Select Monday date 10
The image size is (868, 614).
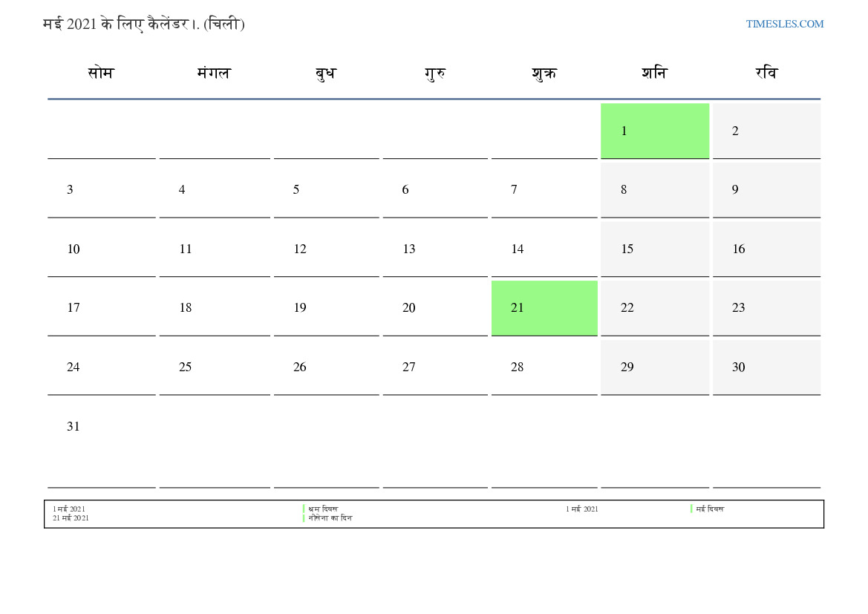(74, 249)
